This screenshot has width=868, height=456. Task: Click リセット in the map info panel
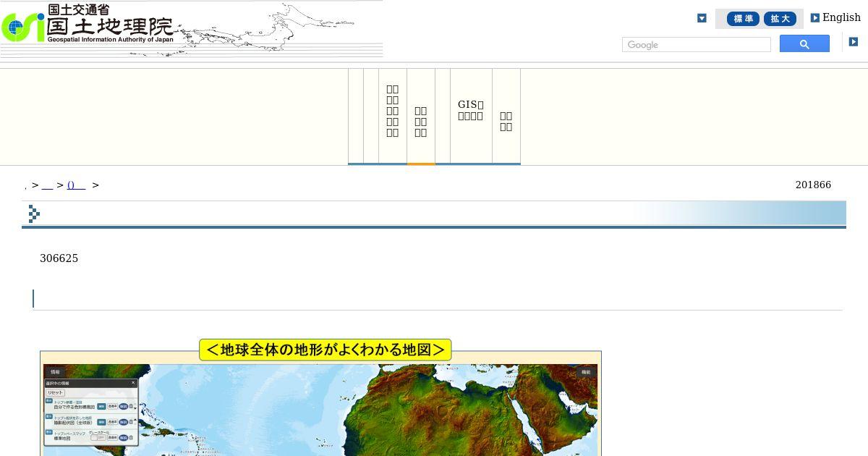tap(55, 392)
